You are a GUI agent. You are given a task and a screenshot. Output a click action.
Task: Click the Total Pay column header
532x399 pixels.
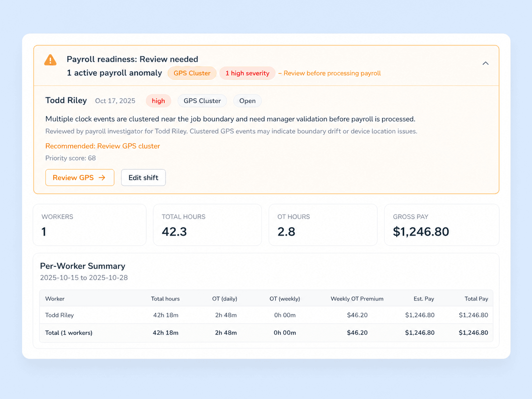coord(477,299)
